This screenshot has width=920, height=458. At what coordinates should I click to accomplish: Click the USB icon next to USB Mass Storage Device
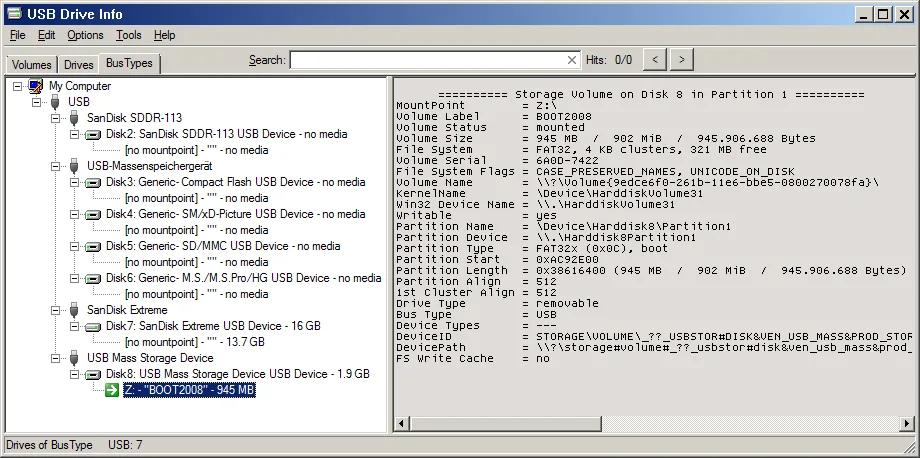coord(74,358)
